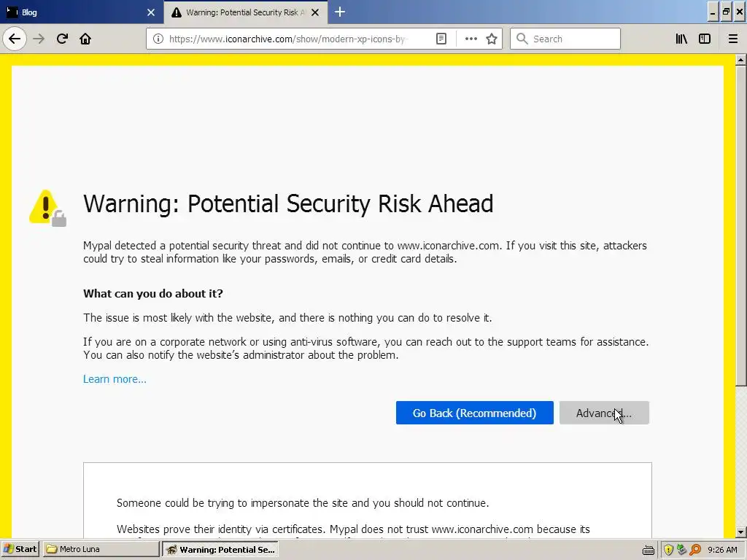Switch to the Blog tab
The height and width of the screenshot is (560, 747).
82,12
